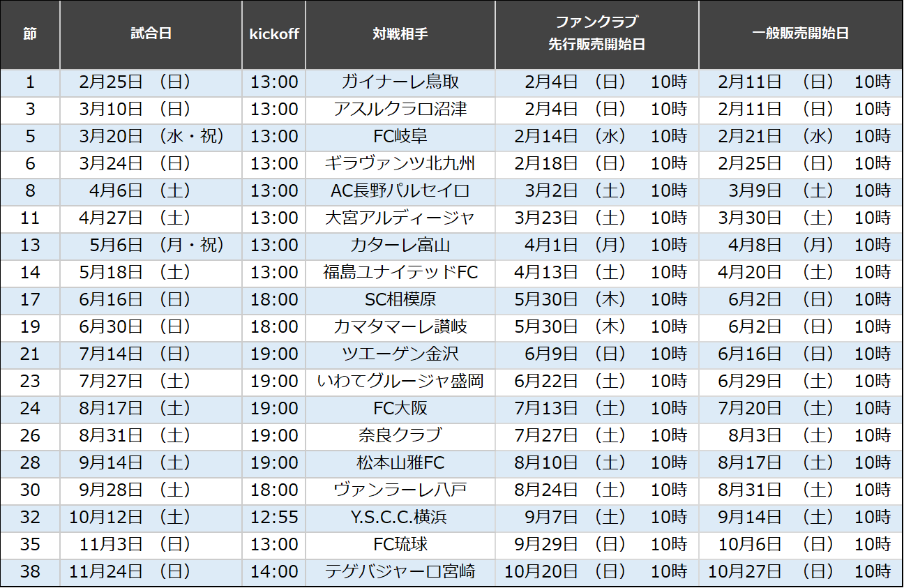Click the 一般販売開始日 header
Viewport: 904px width, 588px height.
[x=801, y=34]
